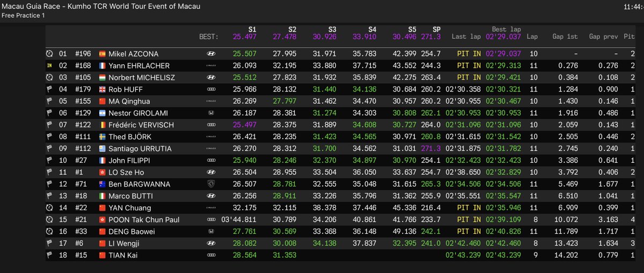Click the 10.072 gap value for POON

(566, 220)
